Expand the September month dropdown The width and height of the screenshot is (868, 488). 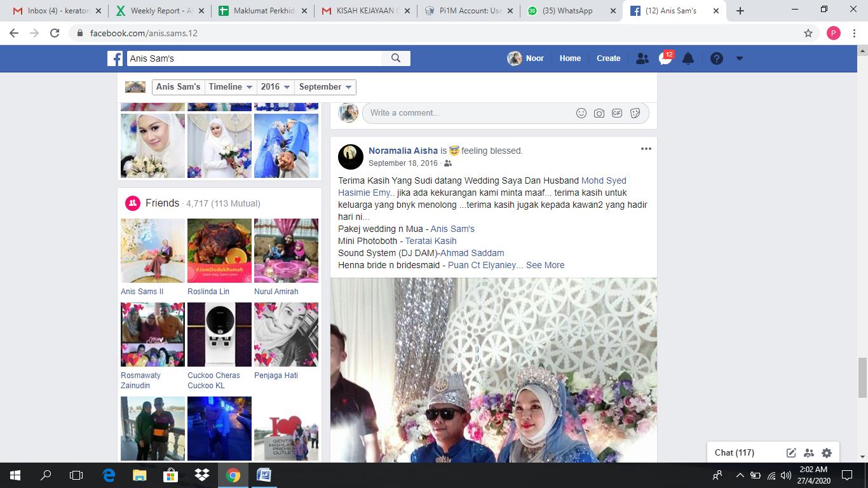tap(325, 87)
